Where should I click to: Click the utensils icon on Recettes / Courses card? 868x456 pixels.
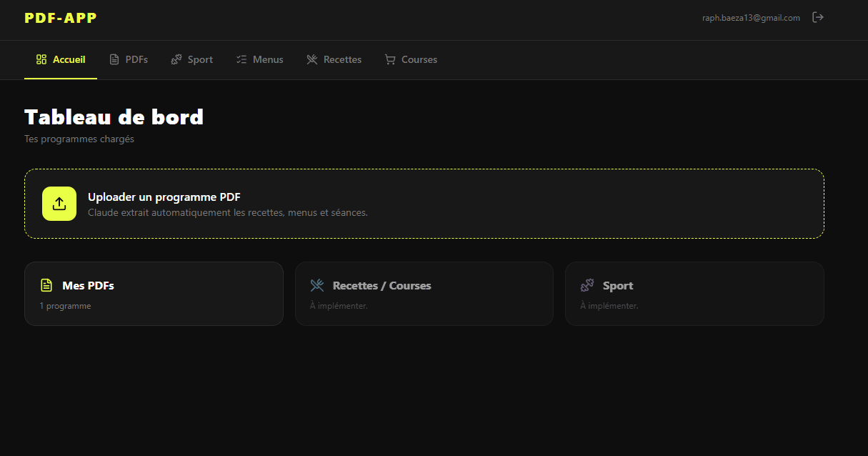pyautogui.click(x=317, y=285)
